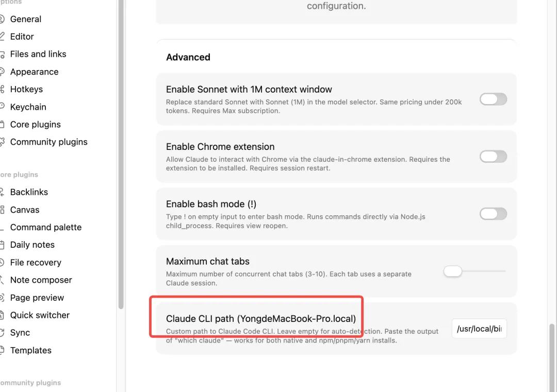
Task: Click the Appearance palette icon
Action: [2, 72]
